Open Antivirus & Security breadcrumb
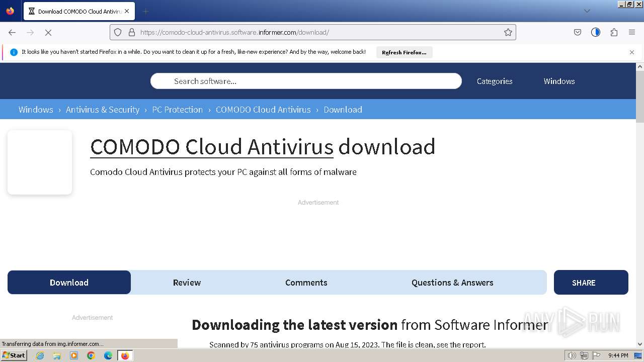The image size is (644, 362). click(x=103, y=110)
